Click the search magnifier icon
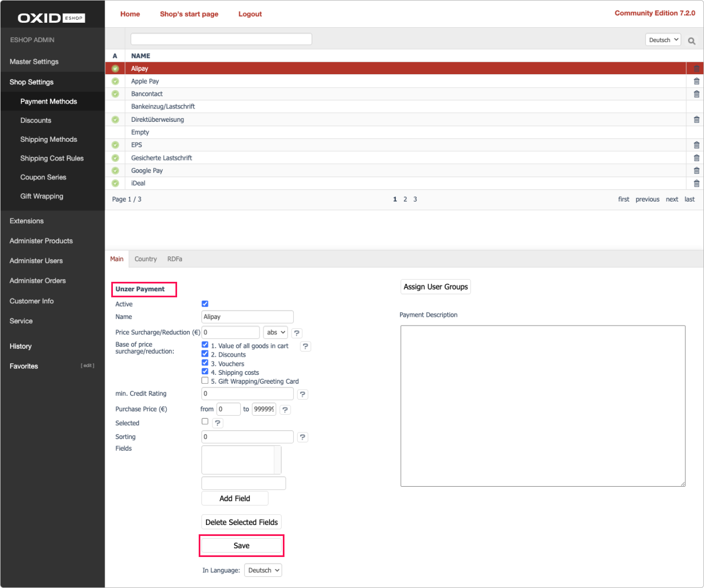Image resolution: width=704 pixels, height=588 pixels. [x=691, y=40]
